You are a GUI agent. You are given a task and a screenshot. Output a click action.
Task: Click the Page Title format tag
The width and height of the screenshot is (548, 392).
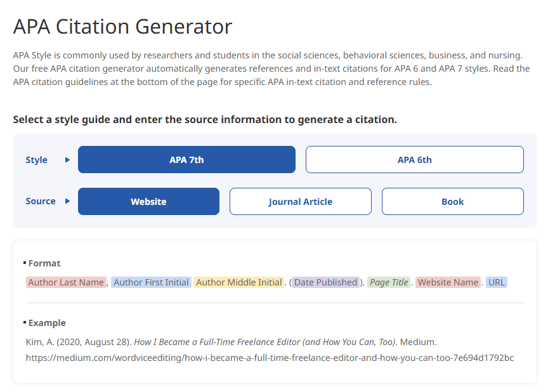tap(389, 282)
